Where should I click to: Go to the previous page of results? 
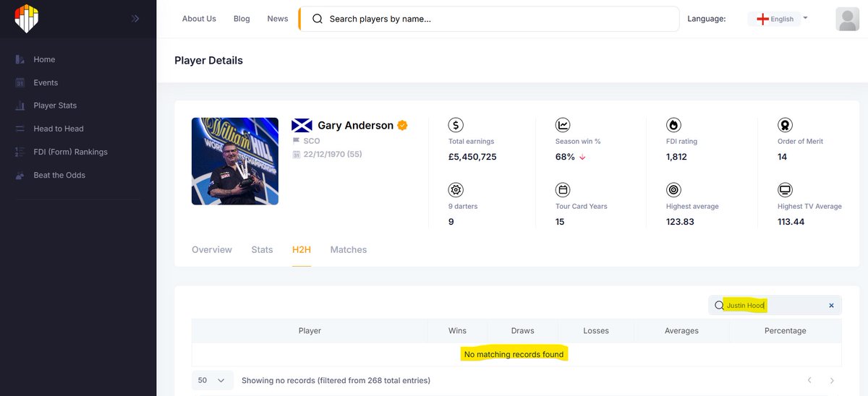(x=809, y=380)
